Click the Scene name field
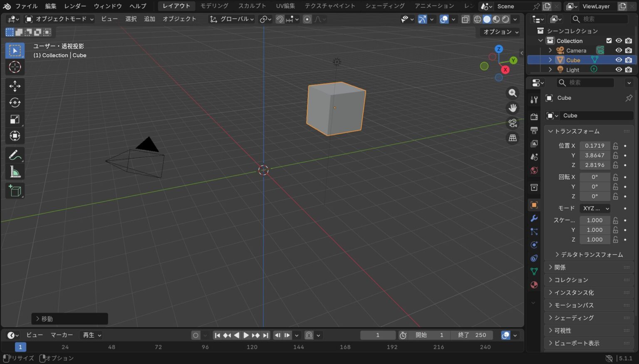 click(x=513, y=6)
